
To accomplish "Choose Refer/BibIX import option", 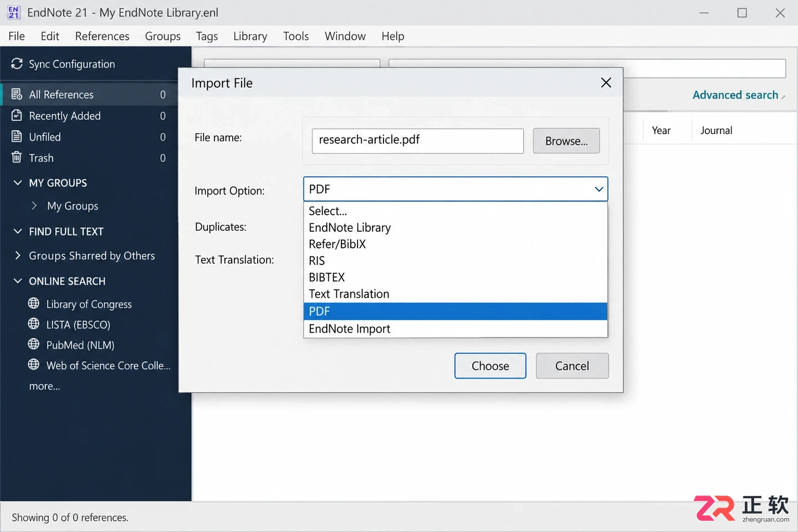I will [x=456, y=244].
